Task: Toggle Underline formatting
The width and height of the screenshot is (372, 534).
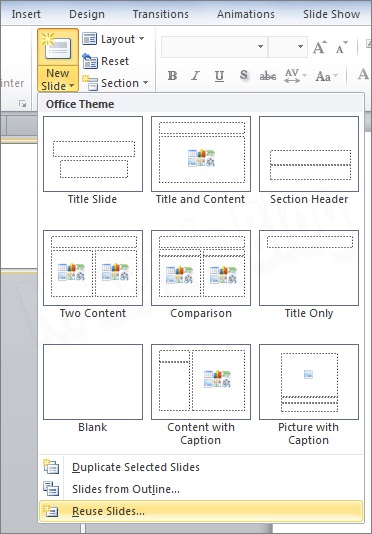Action: click(219, 75)
